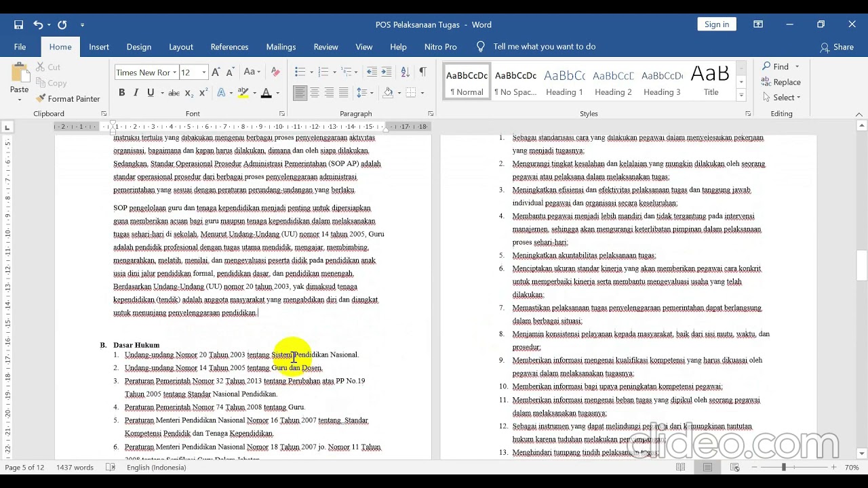Click the Paste clipboard icon
The width and height of the screenshot is (868, 488).
coord(20,73)
